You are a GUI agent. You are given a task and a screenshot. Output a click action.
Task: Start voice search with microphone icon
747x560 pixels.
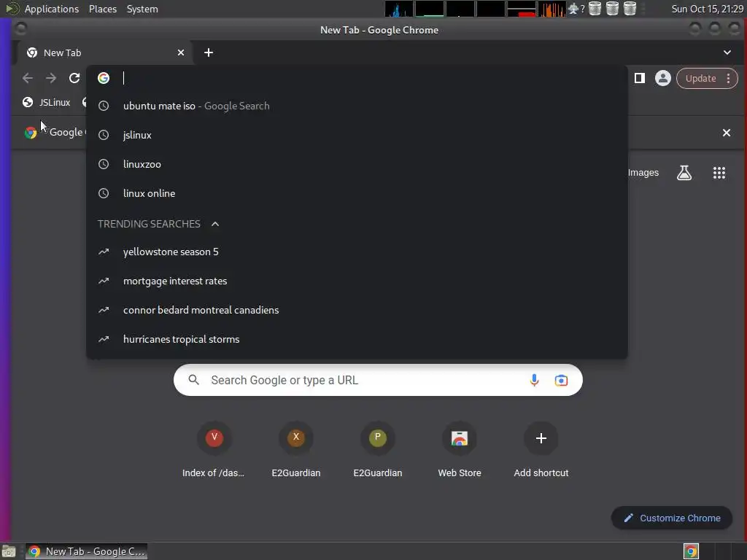click(534, 380)
